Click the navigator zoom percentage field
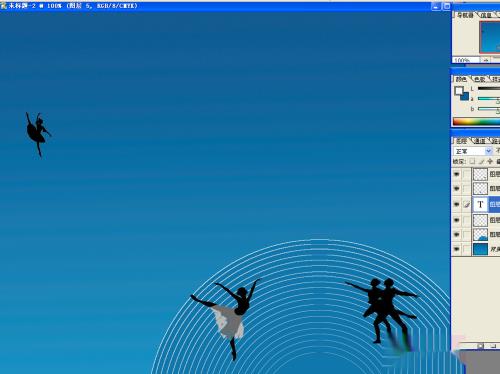This screenshot has height=374, width=500. (x=466, y=60)
